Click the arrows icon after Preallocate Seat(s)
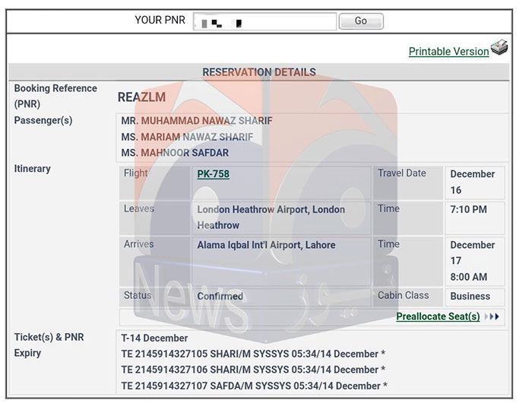Image resolution: width=532 pixels, height=413 pixels. tap(492, 316)
